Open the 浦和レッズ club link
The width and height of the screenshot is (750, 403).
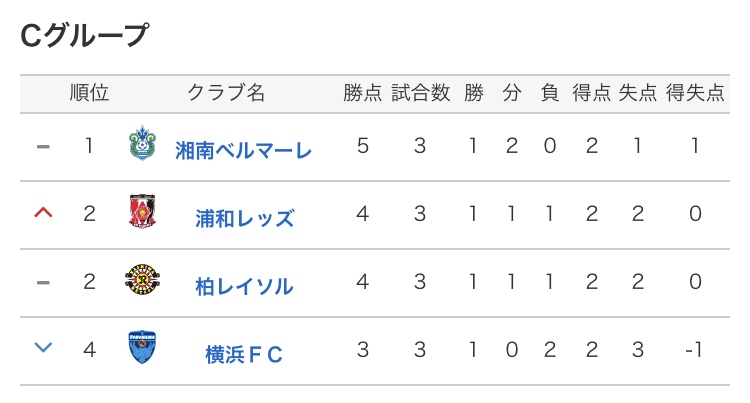[244, 218]
